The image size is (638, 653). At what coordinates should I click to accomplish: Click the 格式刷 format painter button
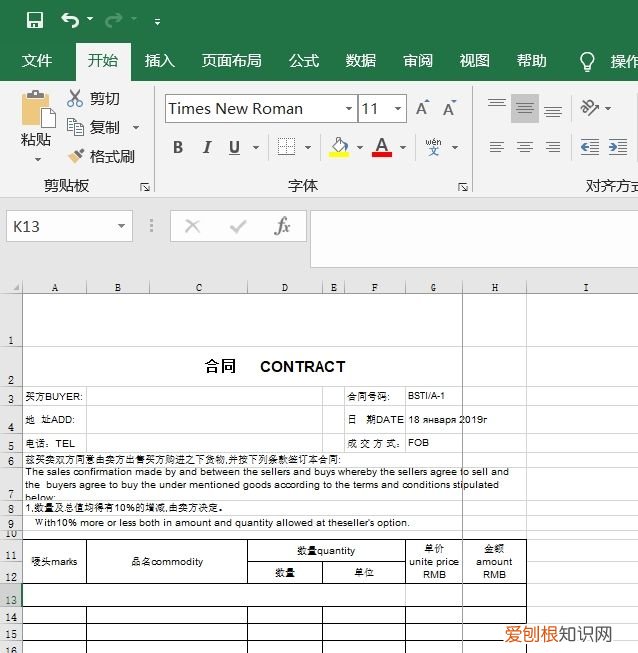click(101, 157)
